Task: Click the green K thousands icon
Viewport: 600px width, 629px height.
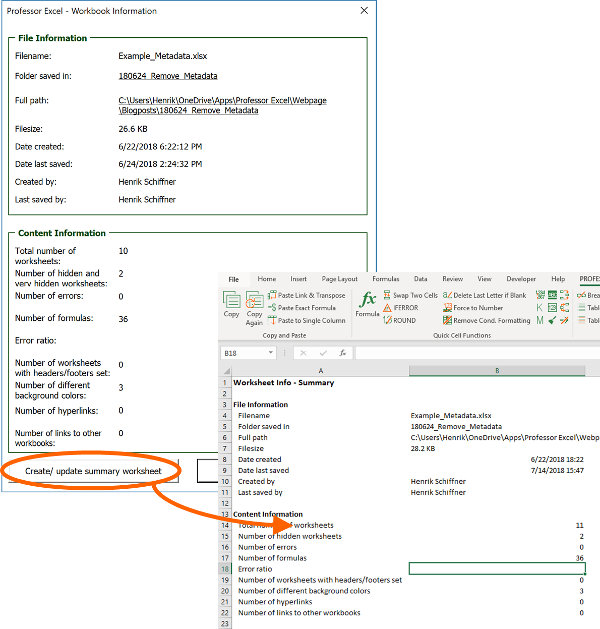Action: click(540, 308)
